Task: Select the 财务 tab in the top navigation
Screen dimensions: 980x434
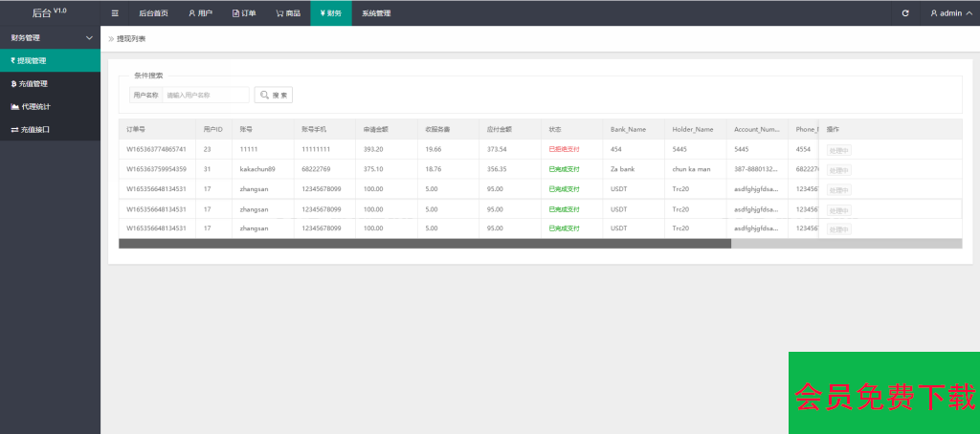Action: click(330, 13)
